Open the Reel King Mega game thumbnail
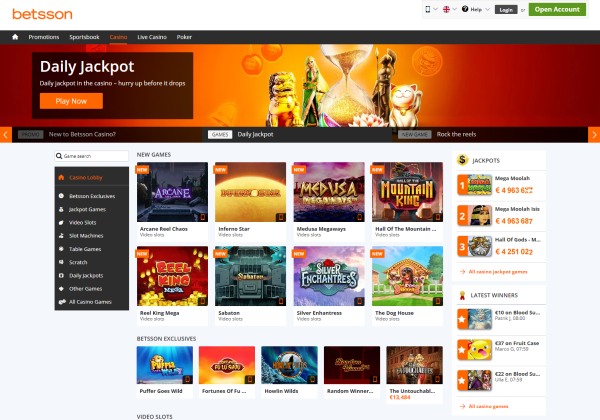The width and height of the screenshot is (600, 420). [x=173, y=276]
